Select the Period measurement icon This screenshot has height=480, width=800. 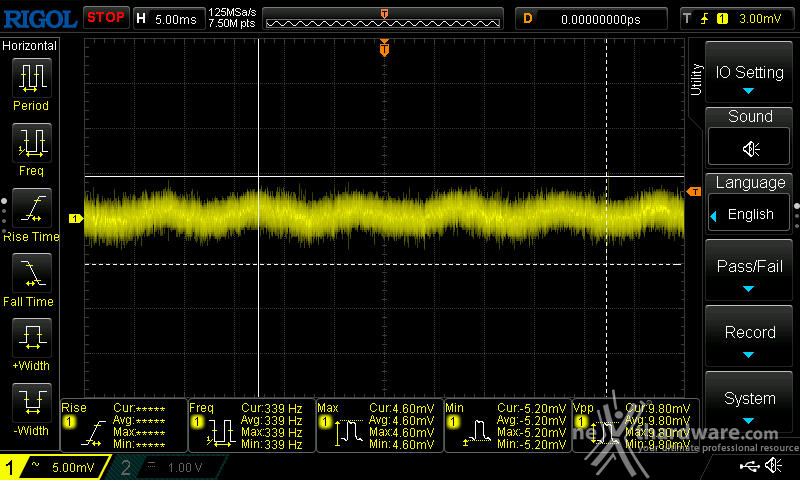click(32, 78)
